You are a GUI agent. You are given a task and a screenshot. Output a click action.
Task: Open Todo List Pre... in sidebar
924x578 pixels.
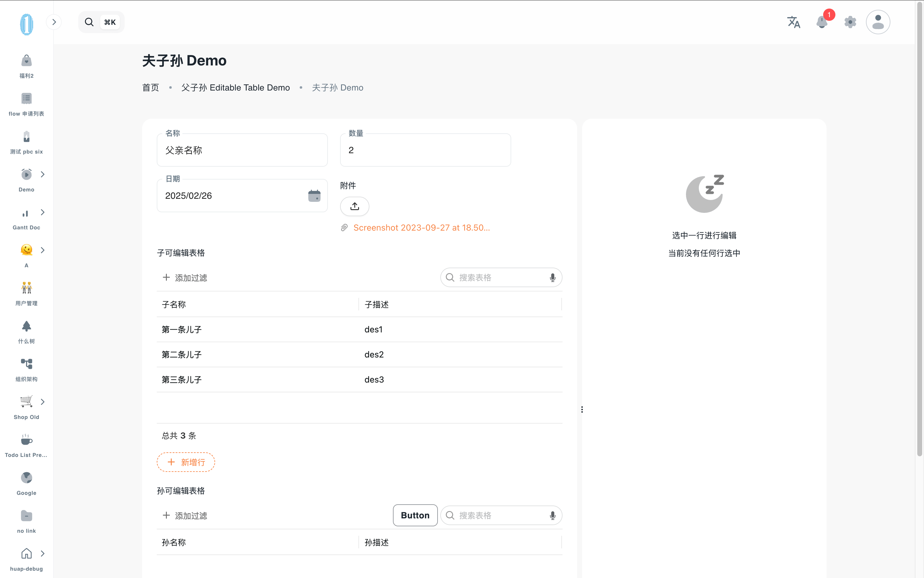(x=26, y=446)
